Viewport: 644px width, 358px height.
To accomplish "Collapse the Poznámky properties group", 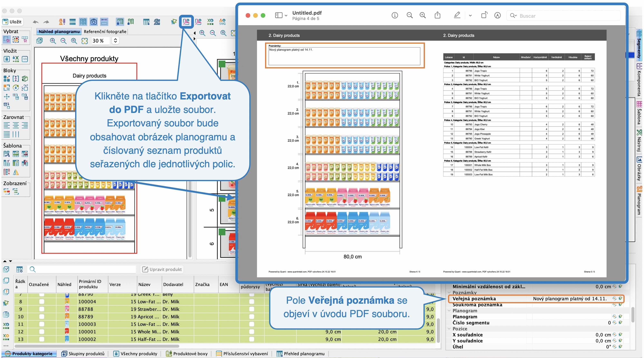I will click(449, 292).
